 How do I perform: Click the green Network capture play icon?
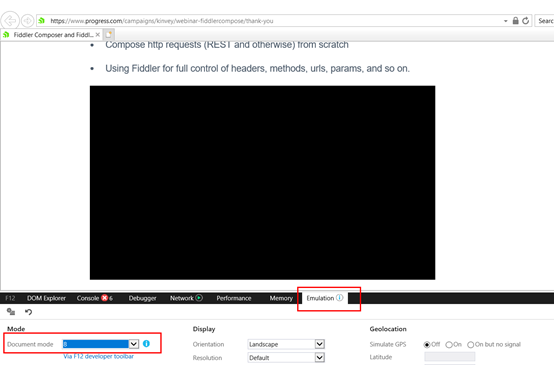(x=199, y=298)
